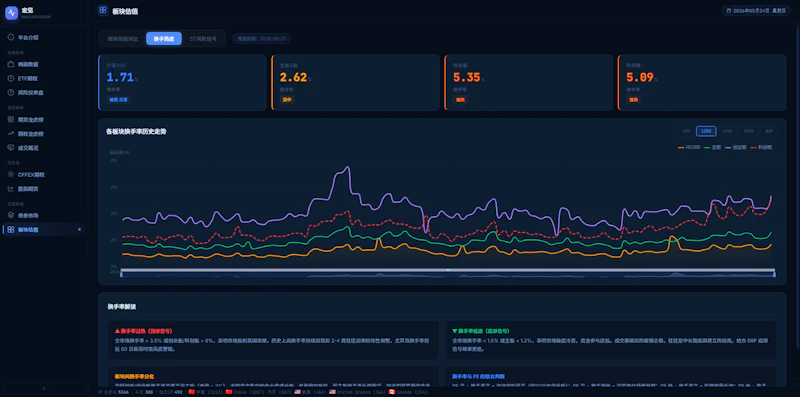Click the 主板 card showing 2.62

tap(355, 83)
